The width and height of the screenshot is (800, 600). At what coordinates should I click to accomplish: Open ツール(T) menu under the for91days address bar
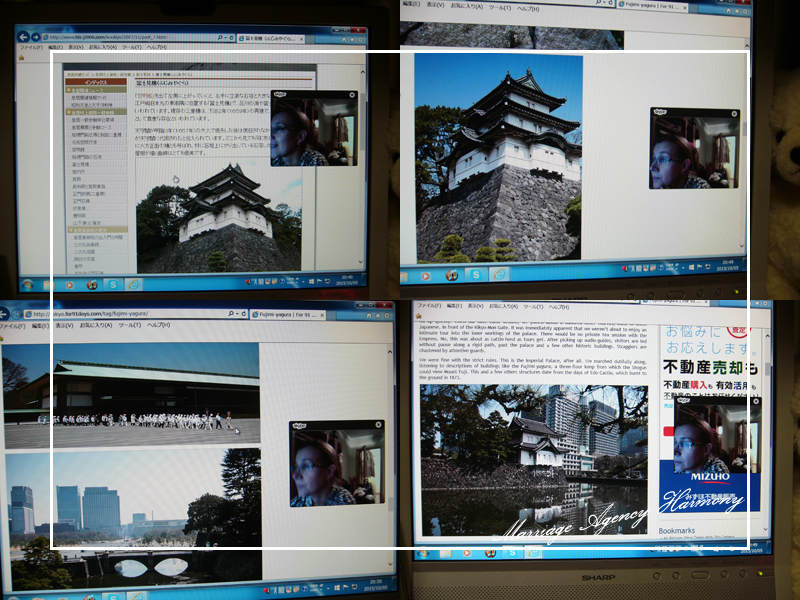[129, 325]
